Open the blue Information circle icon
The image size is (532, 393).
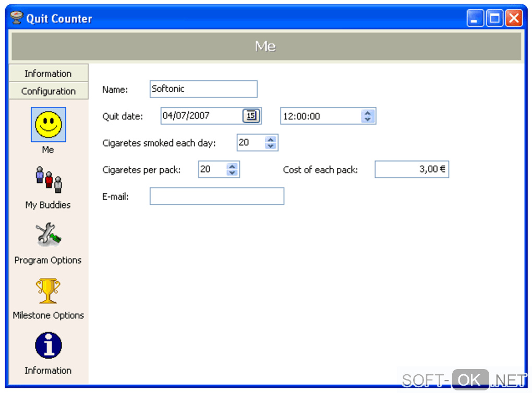[x=49, y=345]
